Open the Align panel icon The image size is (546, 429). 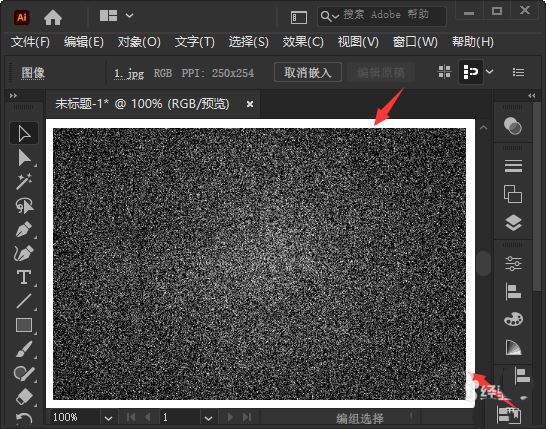point(513,291)
